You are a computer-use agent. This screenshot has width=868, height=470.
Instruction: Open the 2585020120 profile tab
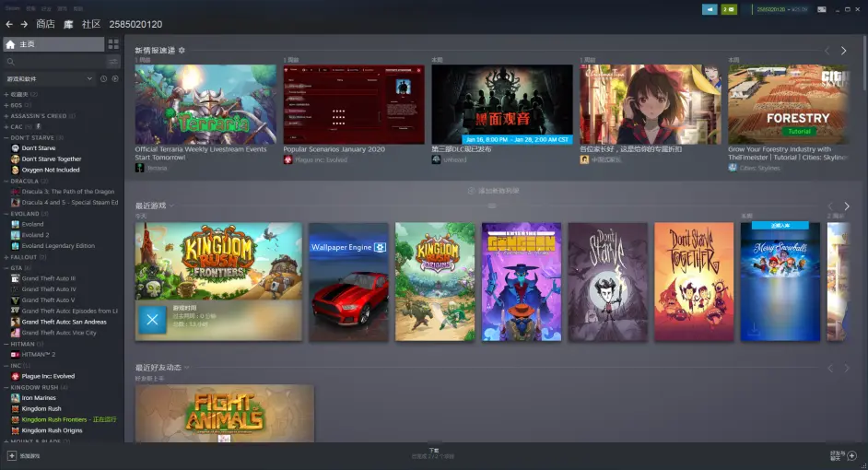pyautogui.click(x=135, y=24)
